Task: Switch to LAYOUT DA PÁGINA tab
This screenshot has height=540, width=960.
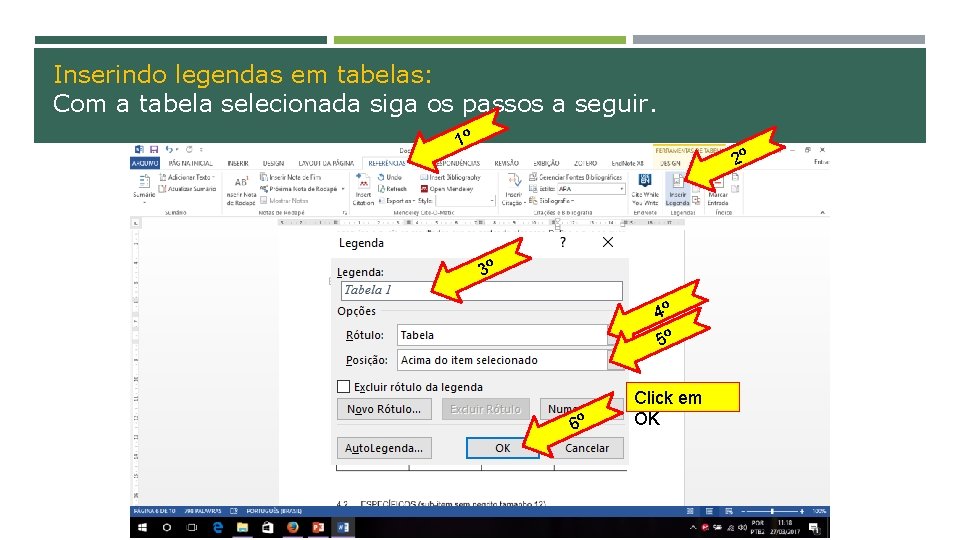Action: point(326,163)
